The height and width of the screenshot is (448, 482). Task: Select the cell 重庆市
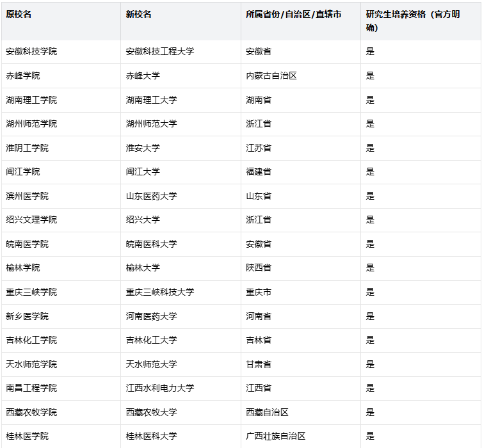tap(301, 292)
